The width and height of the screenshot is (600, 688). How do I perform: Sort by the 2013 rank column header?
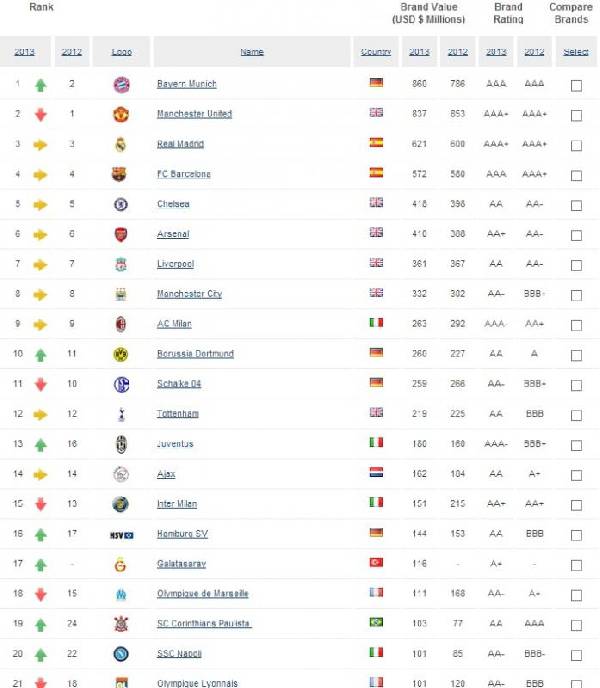pos(23,51)
